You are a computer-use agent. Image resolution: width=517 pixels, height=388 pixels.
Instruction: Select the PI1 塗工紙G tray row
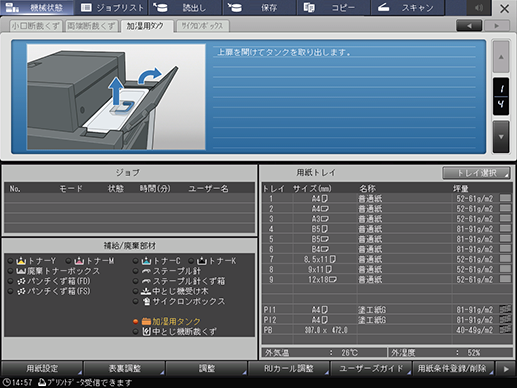coord(387,310)
